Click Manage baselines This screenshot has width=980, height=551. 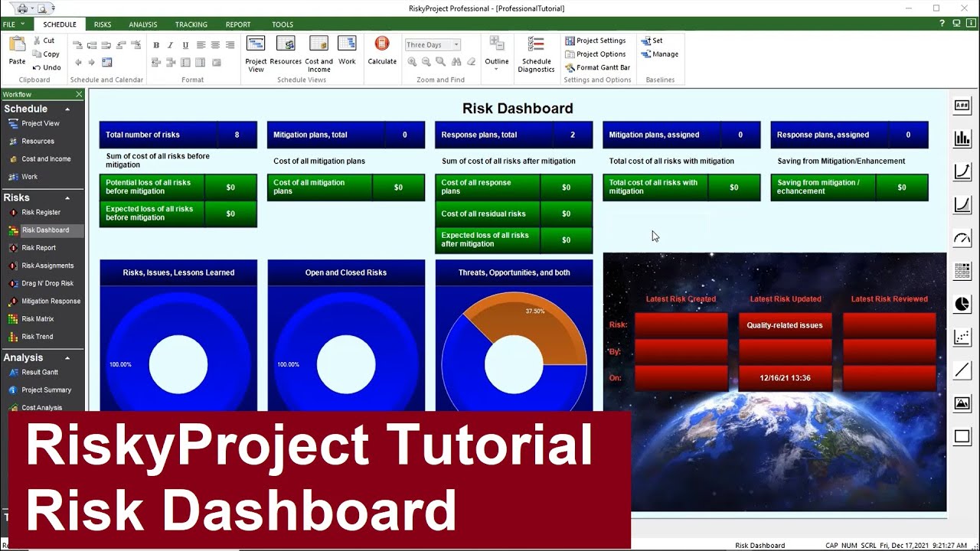click(x=660, y=54)
